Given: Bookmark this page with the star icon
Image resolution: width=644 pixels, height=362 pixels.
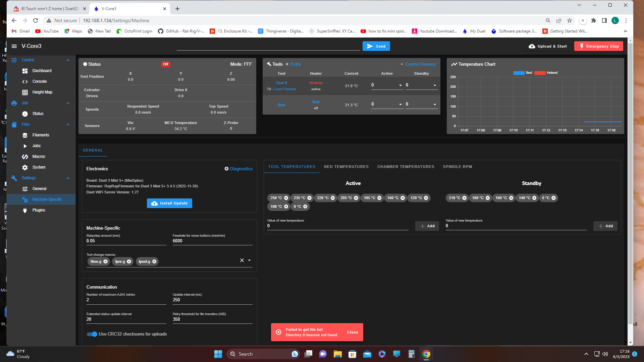Looking at the screenshot, I should pyautogui.click(x=570, y=20).
